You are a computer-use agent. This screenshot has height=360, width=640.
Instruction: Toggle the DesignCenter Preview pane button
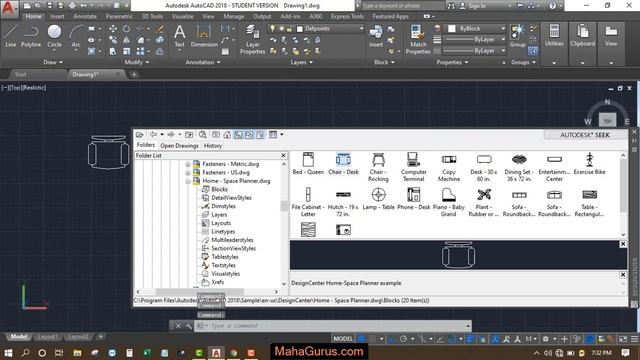249,135
